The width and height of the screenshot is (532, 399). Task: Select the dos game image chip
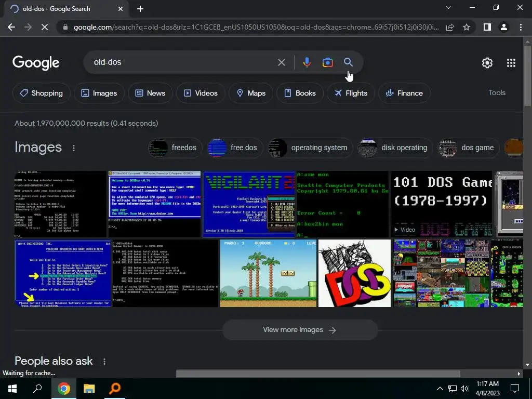pos(468,148)
